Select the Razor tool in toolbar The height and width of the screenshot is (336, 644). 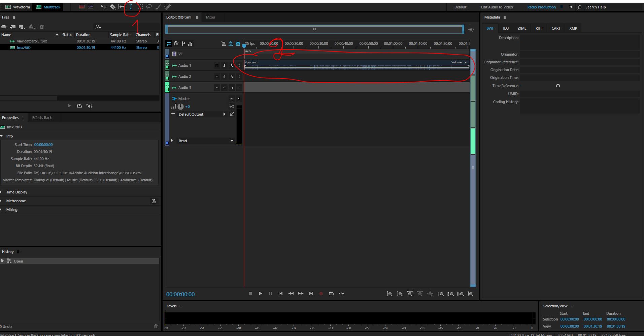tap(113, 7)
